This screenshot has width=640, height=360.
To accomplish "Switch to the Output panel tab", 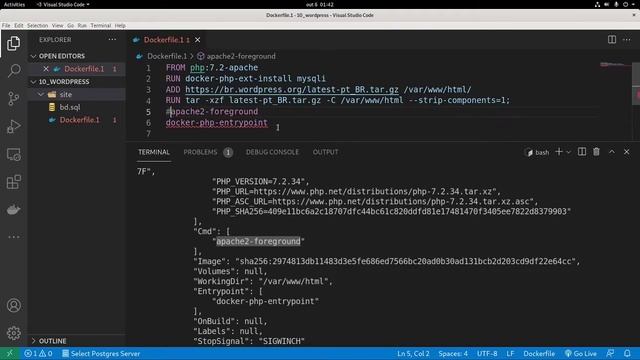I will click(x=325, y=152).
